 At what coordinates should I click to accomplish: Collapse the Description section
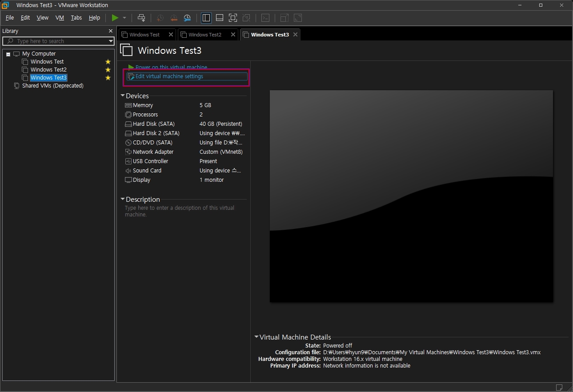123,199
